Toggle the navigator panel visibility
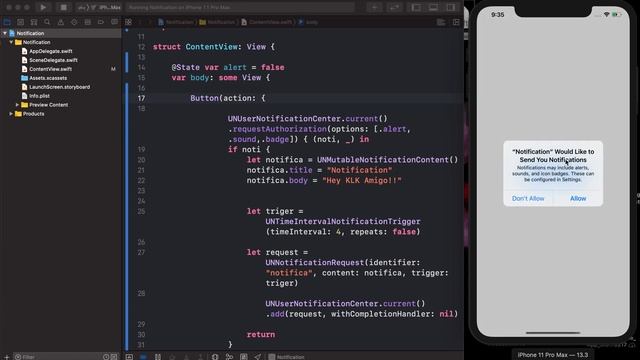The width and height of the screenshot is (640, 360). 416,7
